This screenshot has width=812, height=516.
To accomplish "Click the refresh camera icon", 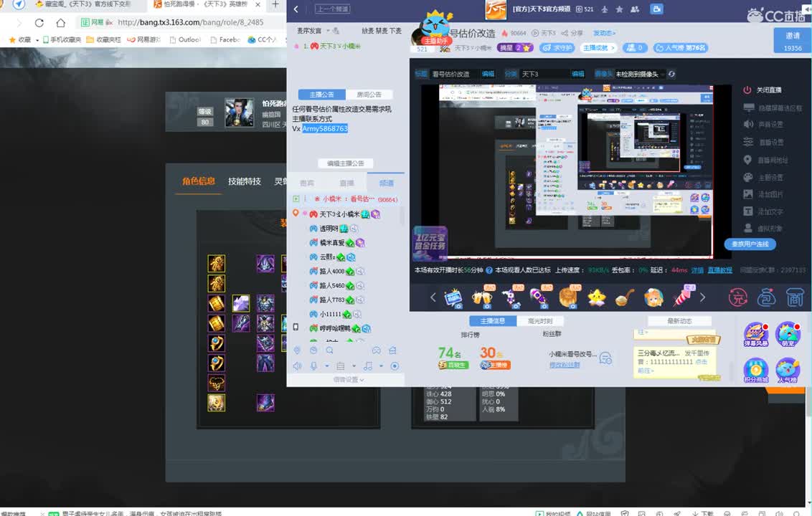I will coord(671,74).
